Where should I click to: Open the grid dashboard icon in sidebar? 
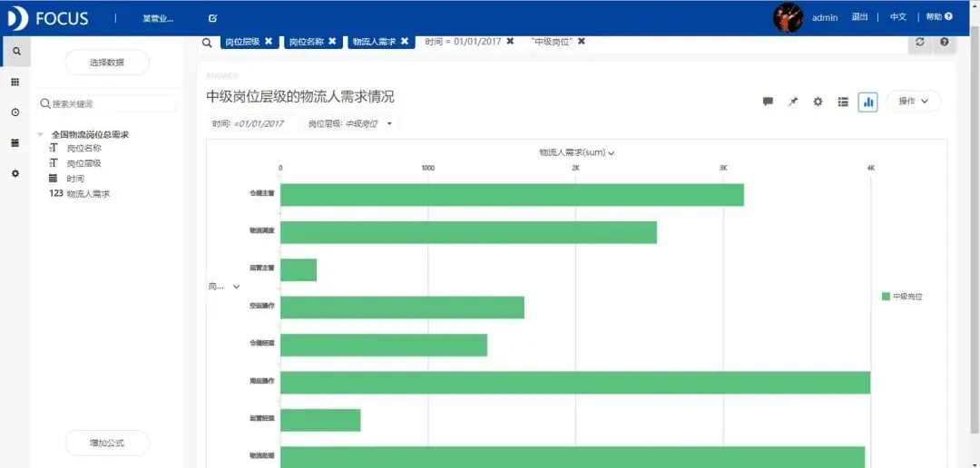(x=15, y=82)
